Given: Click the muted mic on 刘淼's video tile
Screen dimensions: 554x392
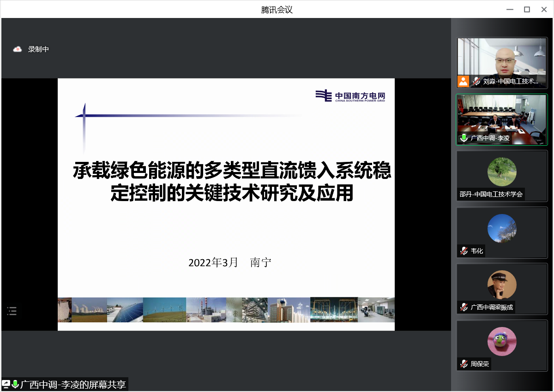Looking at the screenshot, I should [476, 82].
